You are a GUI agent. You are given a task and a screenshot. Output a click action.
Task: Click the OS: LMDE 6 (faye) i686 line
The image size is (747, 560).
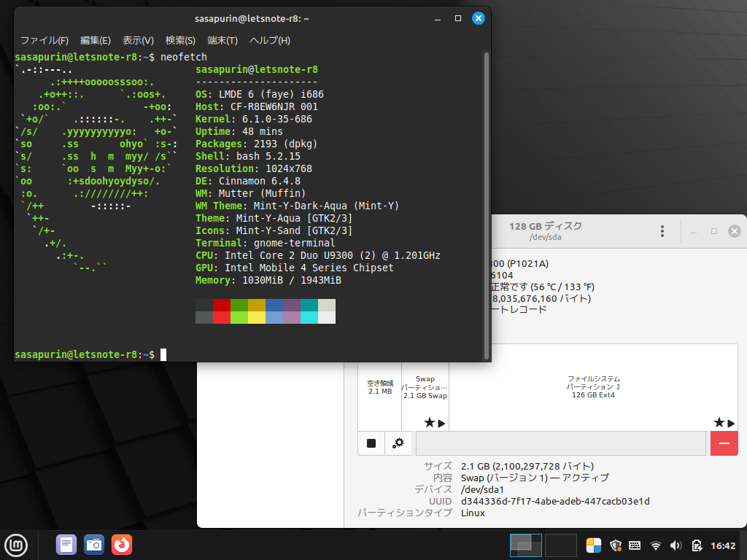click(x=260, y=94)
